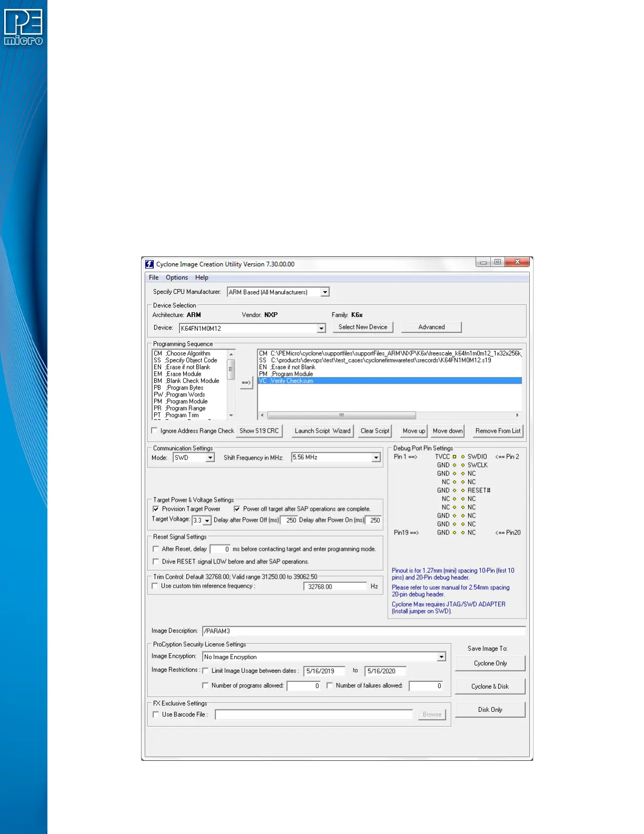The height and width of the screenshot is (834, 644).
Task: Click right arrow of script horizontal scrollbar
Action: click(x=517, y=415)
